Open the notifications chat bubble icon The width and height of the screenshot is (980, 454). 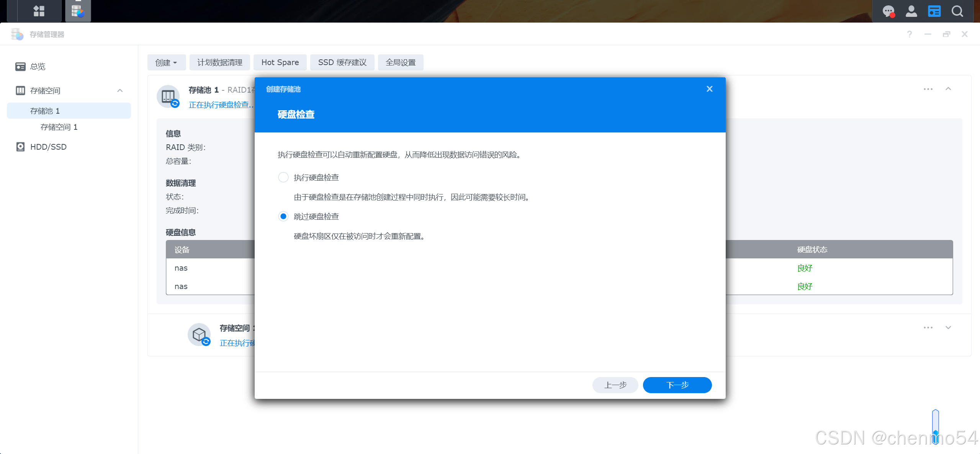click(x=888, y=11)
